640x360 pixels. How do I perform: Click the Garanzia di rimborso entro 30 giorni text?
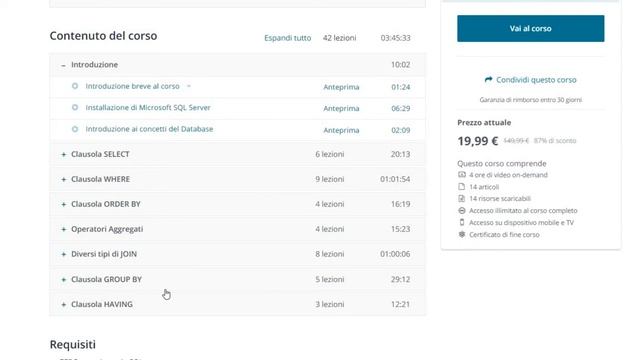[531, 100]
